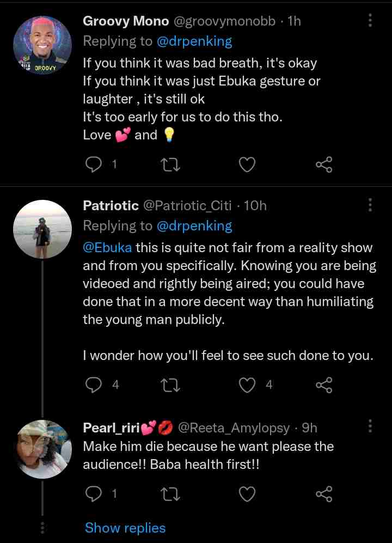Share Patriotic's tweet

click(x=324, y=385)
